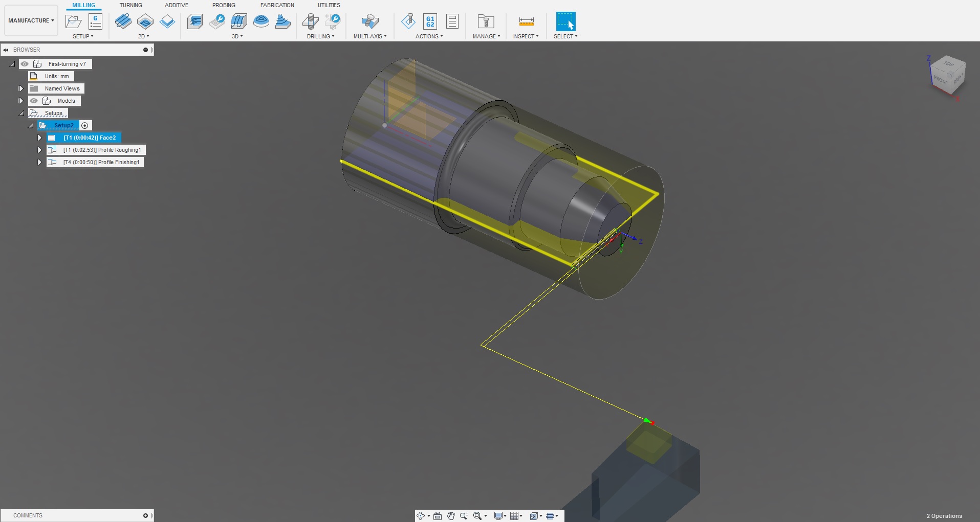The image size is (980, 522).
Task: Collapse the Setups tree node
Action: pyautogui.click(x=21, y=113)
